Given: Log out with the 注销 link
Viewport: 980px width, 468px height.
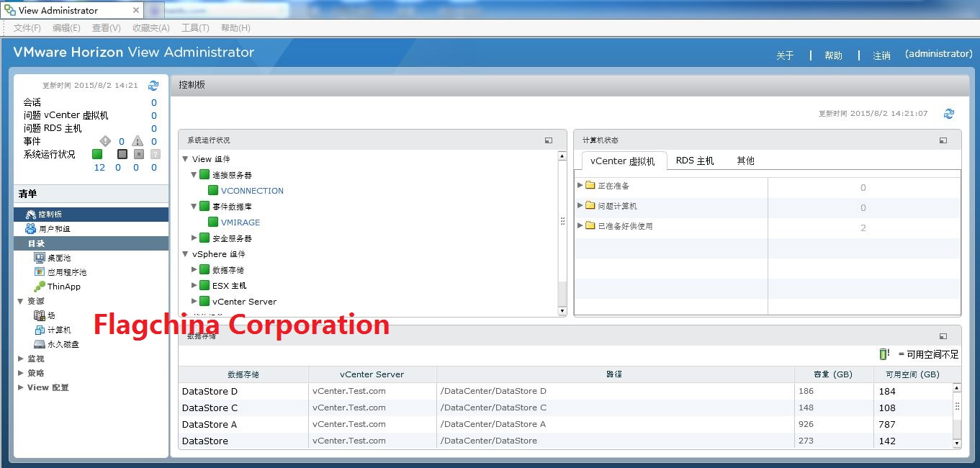Looking at the screenshot, I should tap(881, 55).
